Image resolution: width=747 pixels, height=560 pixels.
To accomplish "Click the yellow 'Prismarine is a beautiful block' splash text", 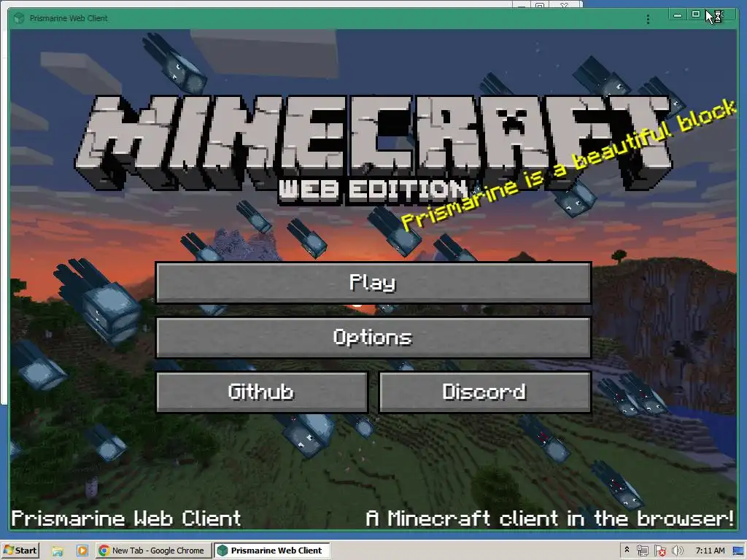I will coord(569,164).
